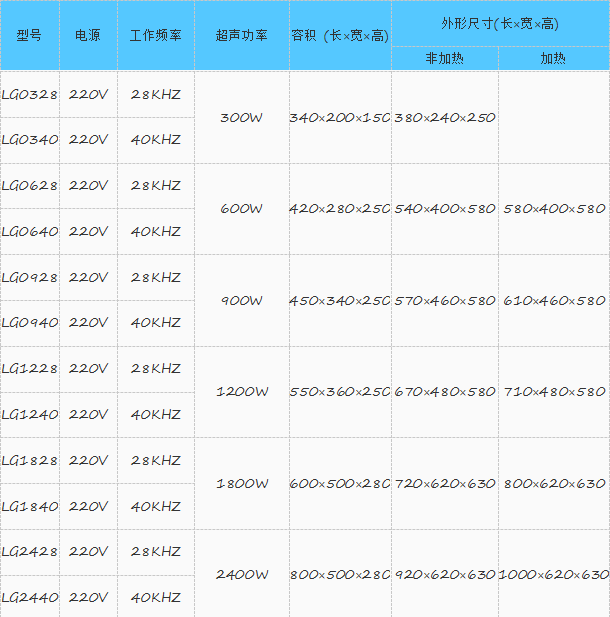Select the 工作频率 column header
610x617 pixels.
coord(155,35)
